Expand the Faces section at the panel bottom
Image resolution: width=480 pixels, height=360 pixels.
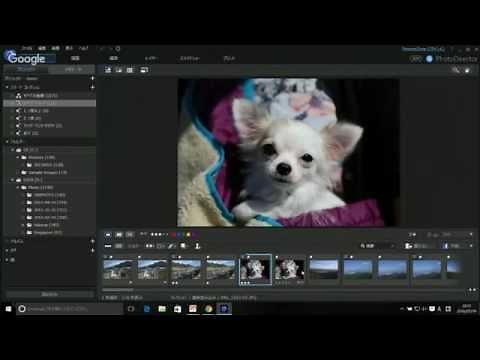[x=7, y=260]
